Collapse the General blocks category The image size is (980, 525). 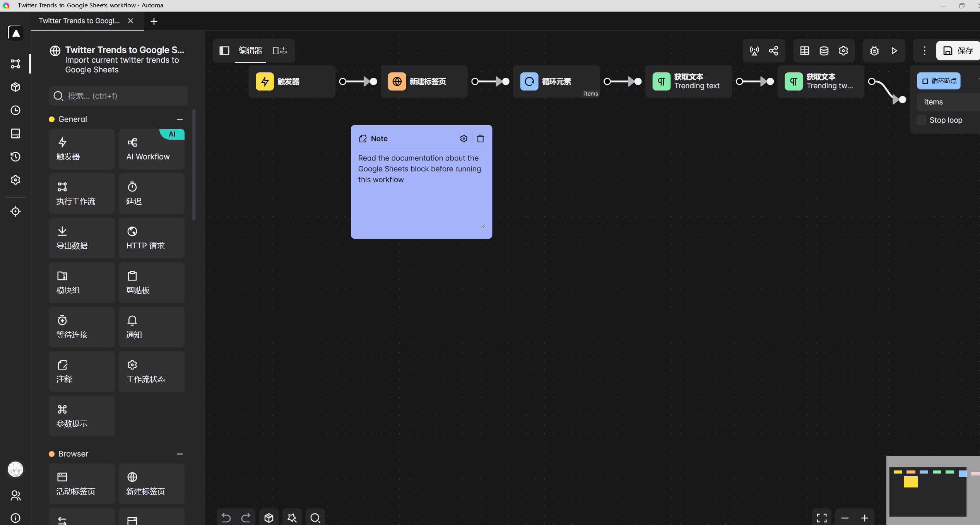point(180,119)
